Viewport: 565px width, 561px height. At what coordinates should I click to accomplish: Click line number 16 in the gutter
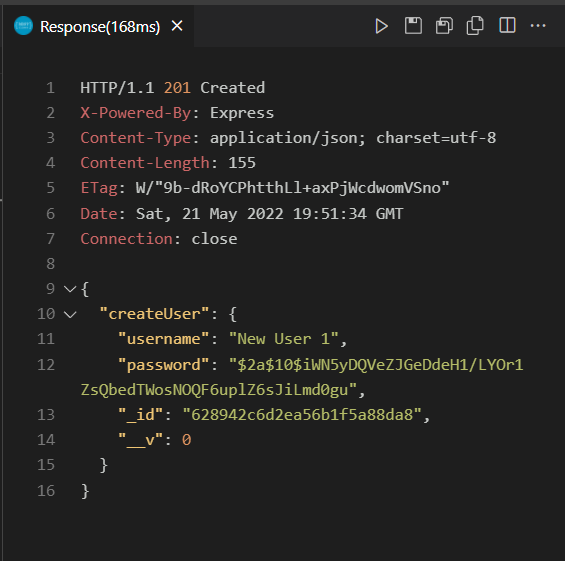[46, 491]
